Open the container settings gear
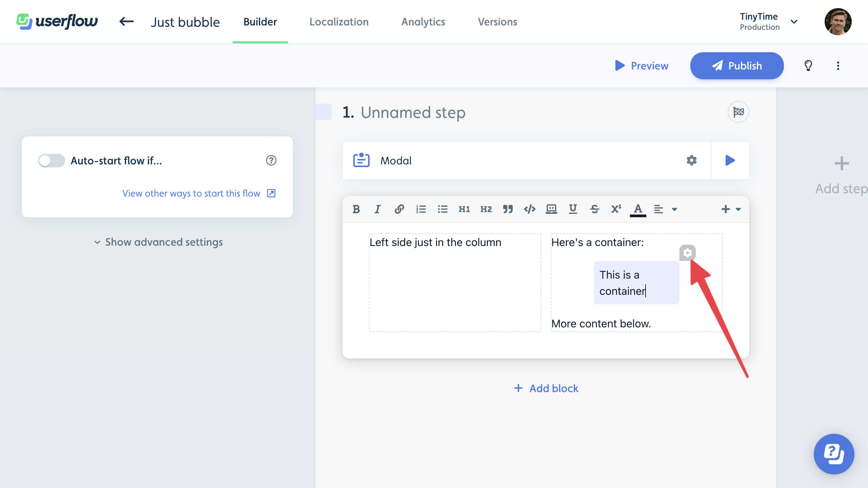This screenshot has height=488, width=868. pos(688,253)
